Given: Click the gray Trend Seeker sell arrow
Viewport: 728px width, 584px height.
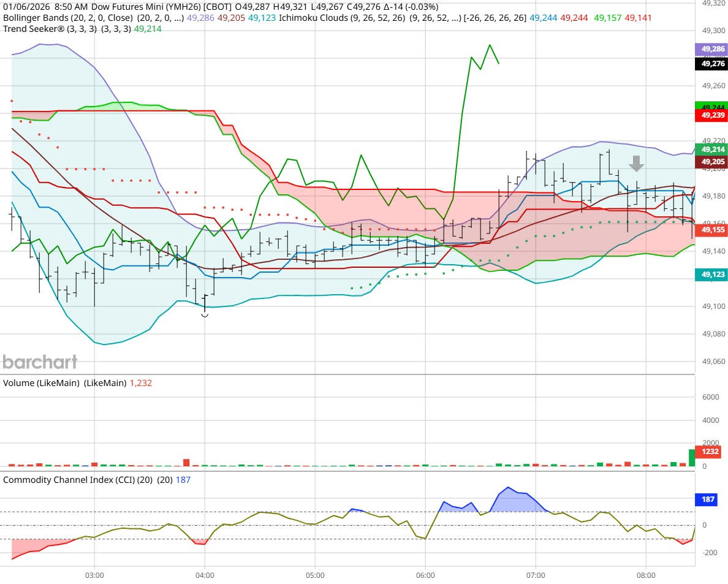Looking at the screenshot, I should pos(637,164).
